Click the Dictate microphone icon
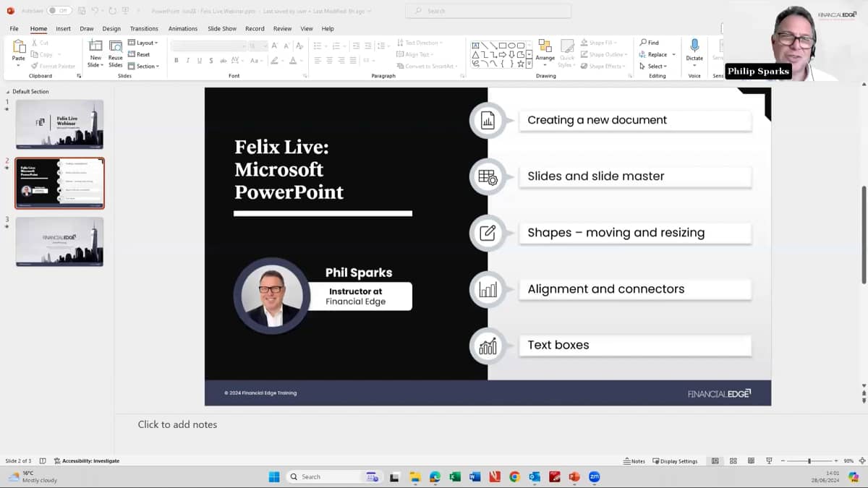 click(694, 46)
